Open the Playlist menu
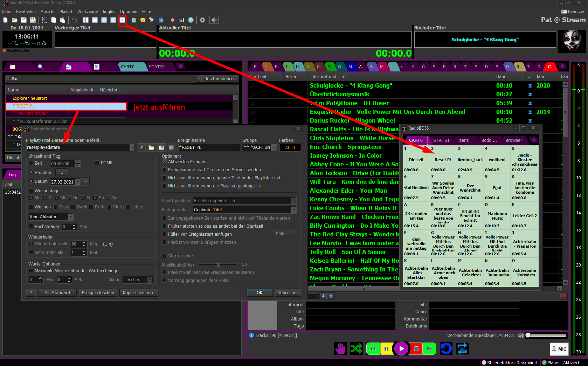Screen dimensions: 588x366 pos(66,12)
